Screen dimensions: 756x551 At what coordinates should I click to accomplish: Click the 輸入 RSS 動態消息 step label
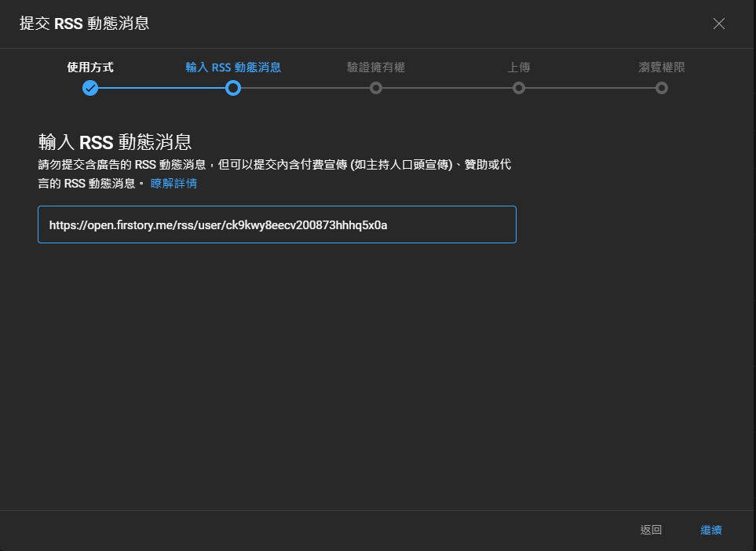(233, 67)
